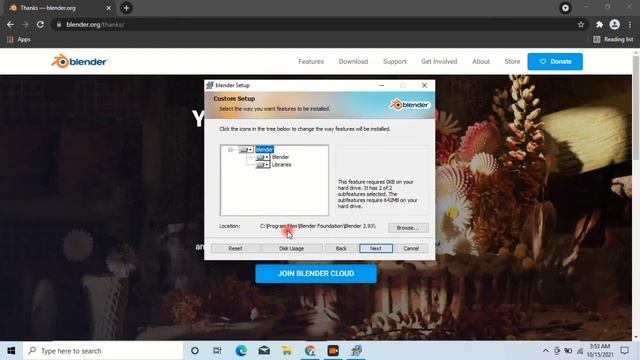Click the taskbar search box
The image size is (640, 360).
coord(103,351)
